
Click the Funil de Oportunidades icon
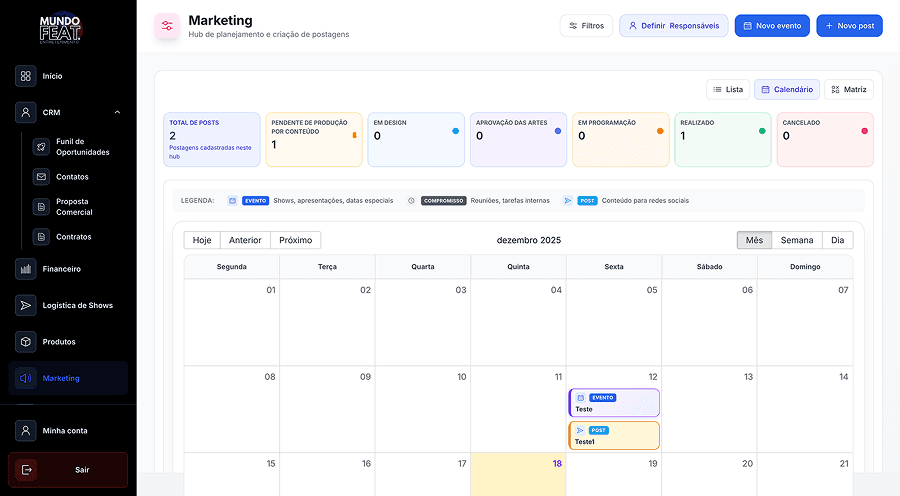(41, 146)
